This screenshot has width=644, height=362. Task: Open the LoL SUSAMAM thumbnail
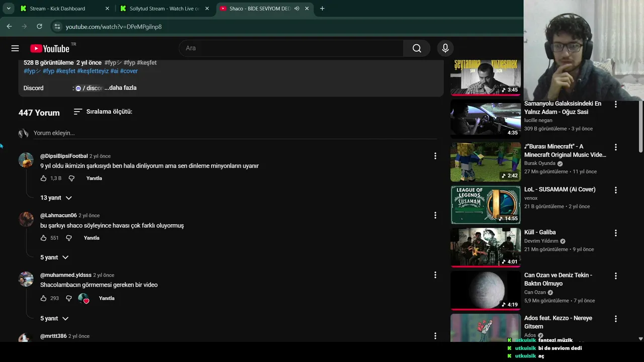(486, 205)
